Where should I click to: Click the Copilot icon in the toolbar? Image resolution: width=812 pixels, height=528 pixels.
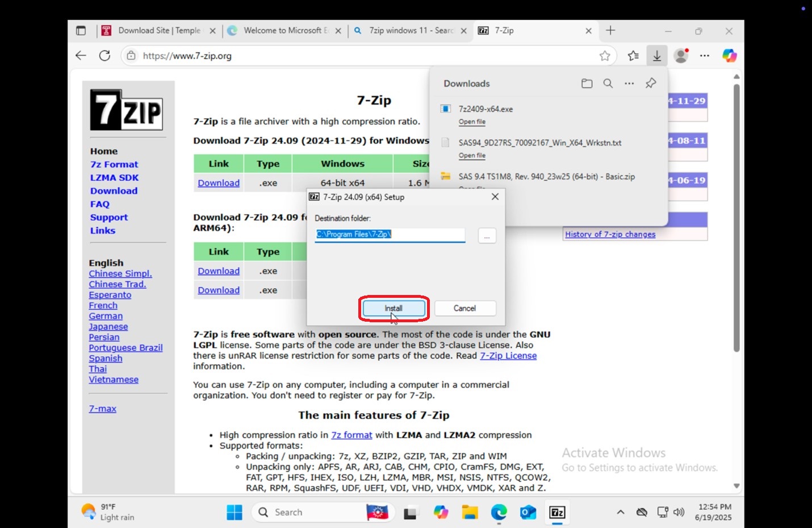click(x=729, y=56)
